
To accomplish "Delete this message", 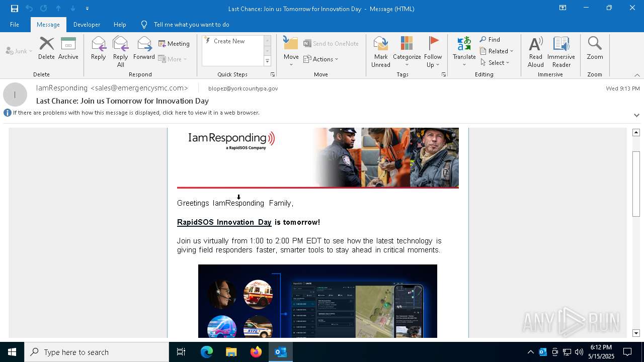I will tap(46, 48).
